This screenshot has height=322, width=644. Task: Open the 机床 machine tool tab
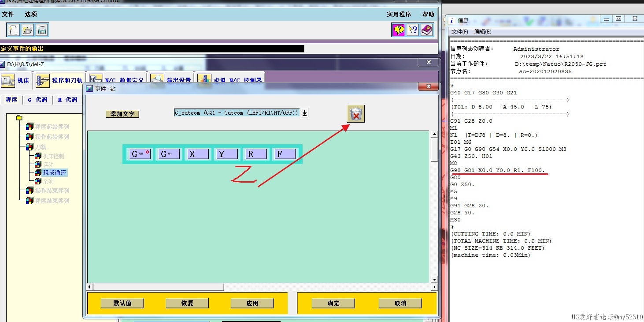click(x=16, y=81)
